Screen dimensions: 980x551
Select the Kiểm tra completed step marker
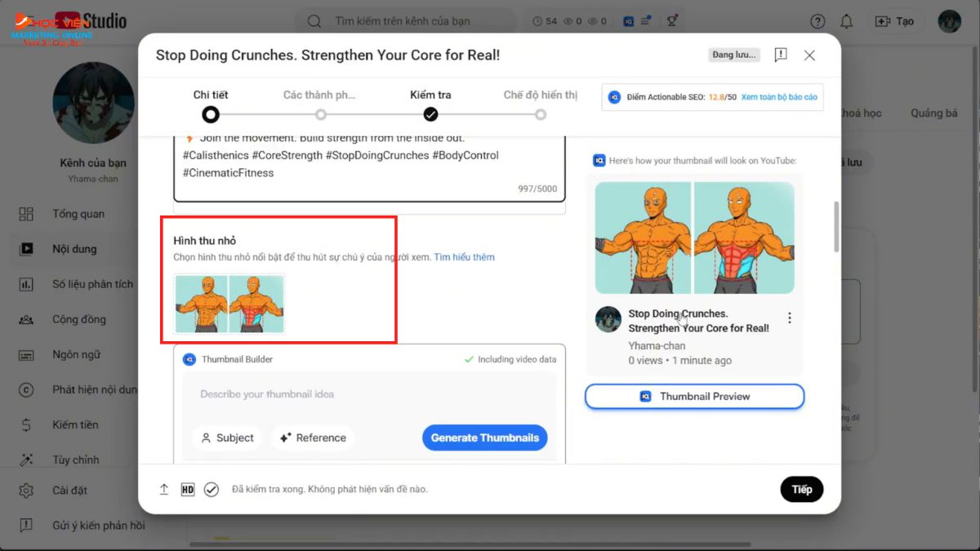(431, 115)
